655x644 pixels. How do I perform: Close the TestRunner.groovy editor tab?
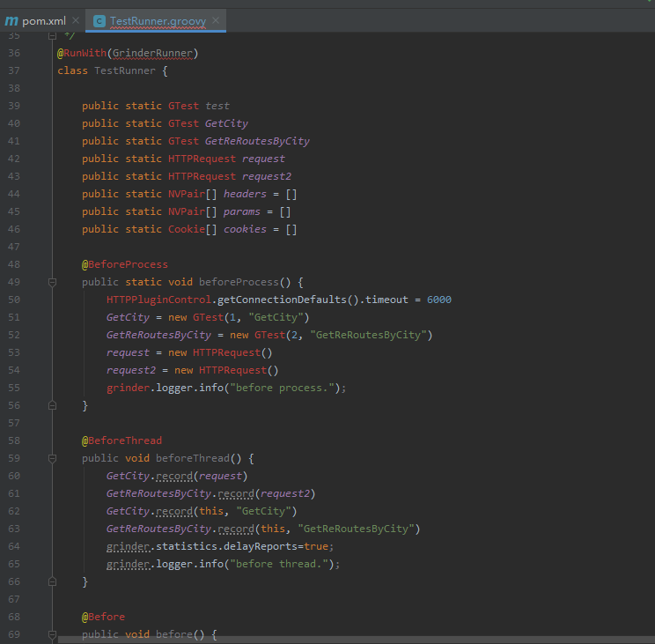(x=217, y=20)
